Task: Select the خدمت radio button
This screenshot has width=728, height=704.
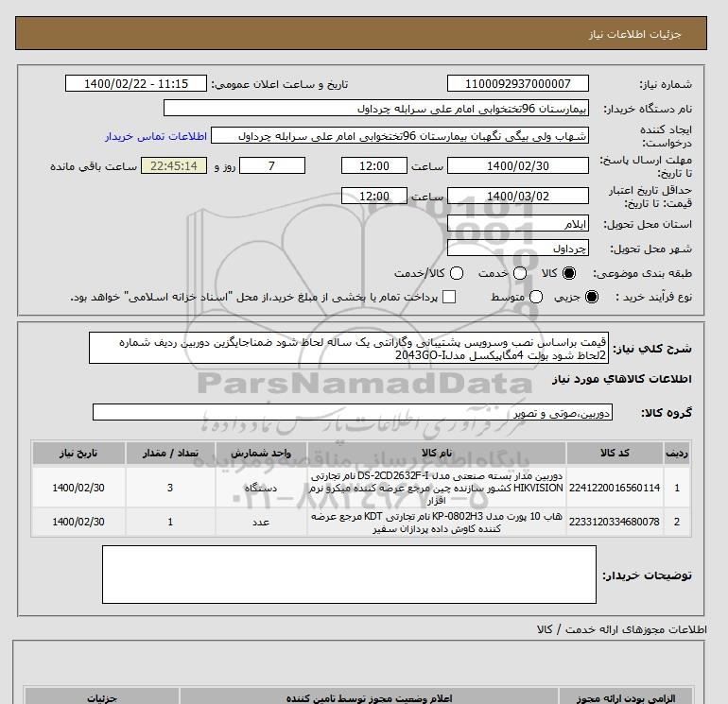Action: tap(520, 273)
